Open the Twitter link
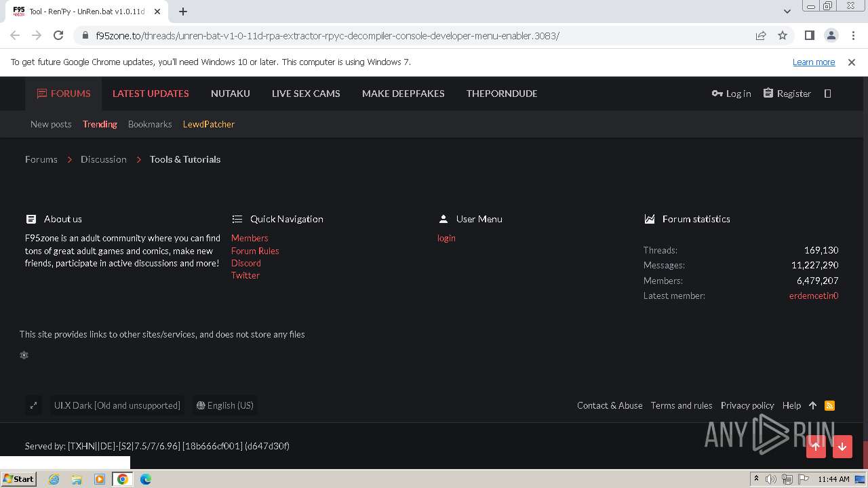Viewport: 868px width, 488px height. tap(245, 275)
